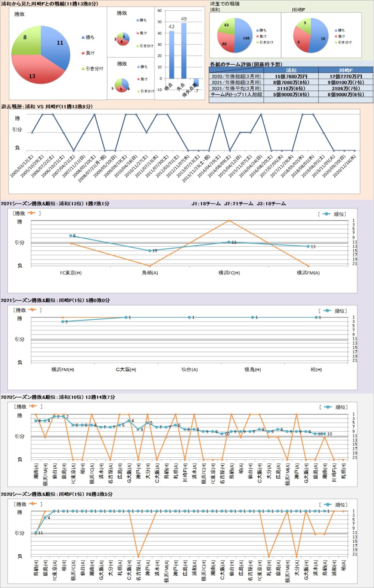
Task: Click axis label 徳島(H) in 2021 川崎F chart
Action: (253, 369)
